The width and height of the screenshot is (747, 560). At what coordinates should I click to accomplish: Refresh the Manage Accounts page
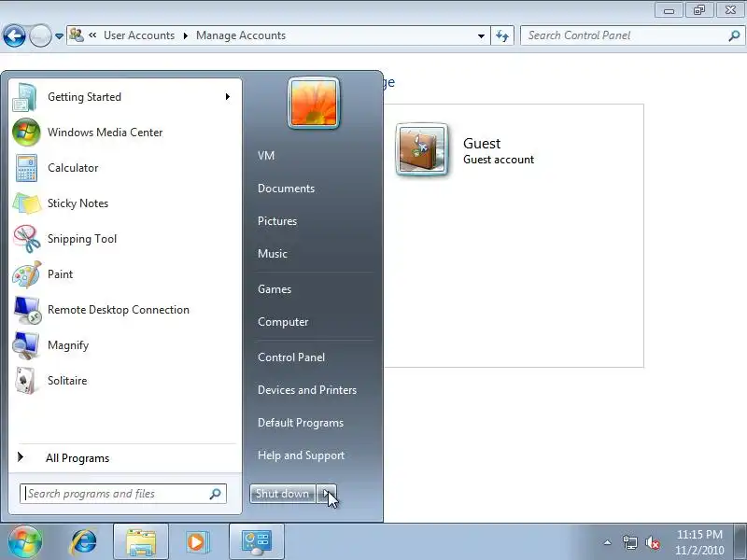502,35
